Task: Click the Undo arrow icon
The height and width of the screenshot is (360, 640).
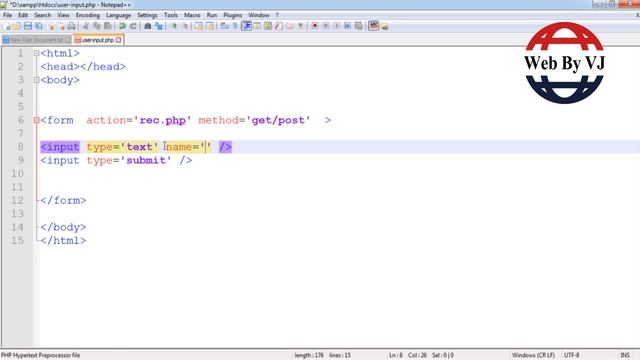Action: pyautogui.click(x=122, y=26)
